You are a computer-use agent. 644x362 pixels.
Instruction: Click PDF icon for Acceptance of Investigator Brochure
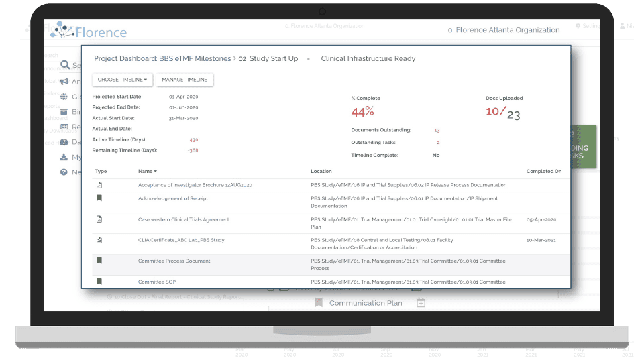coord(99,185)
